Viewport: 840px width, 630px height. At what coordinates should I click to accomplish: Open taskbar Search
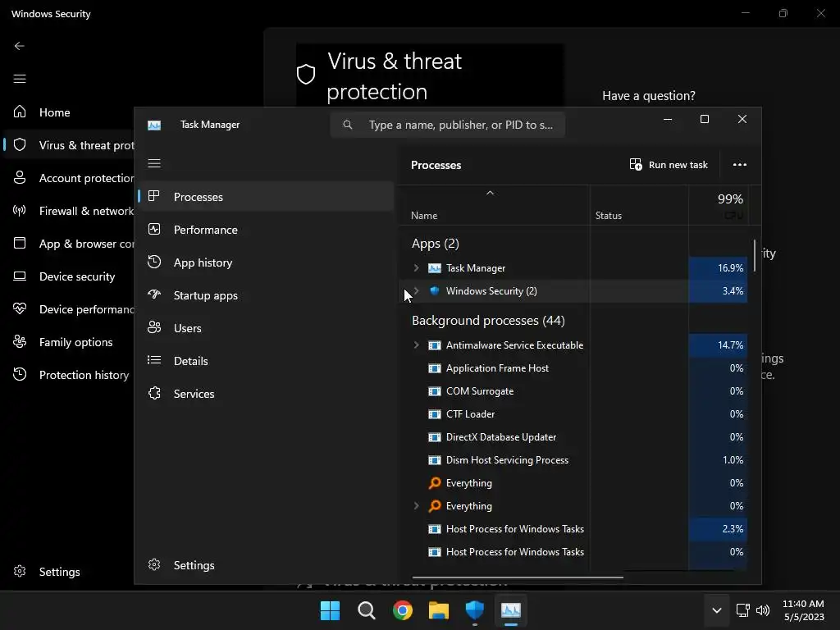(367, 610)
